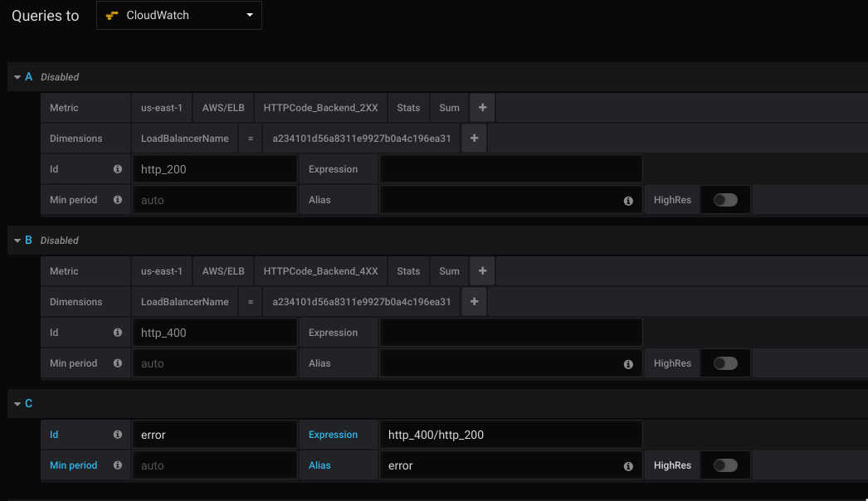Click the info icon inside query A's Alias field

pos(628,200)
